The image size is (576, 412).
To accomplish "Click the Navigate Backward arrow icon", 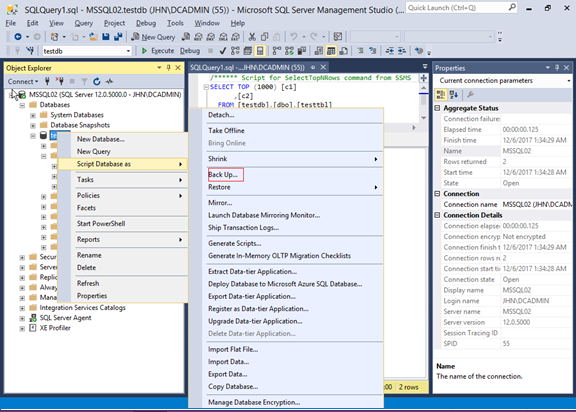I will click(18, 37).
